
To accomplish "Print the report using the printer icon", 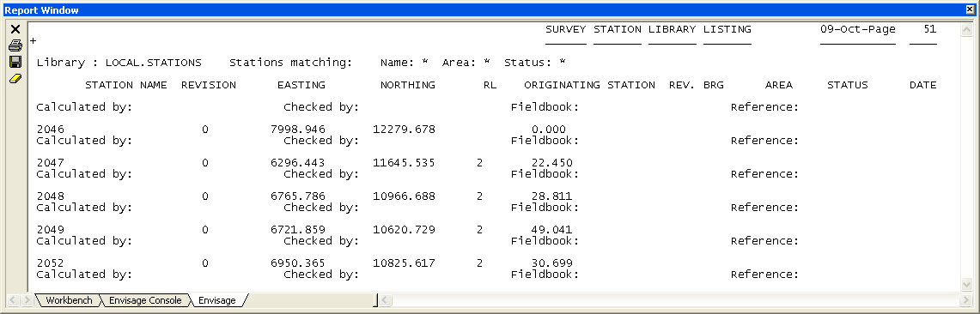I will click(15, 45).
